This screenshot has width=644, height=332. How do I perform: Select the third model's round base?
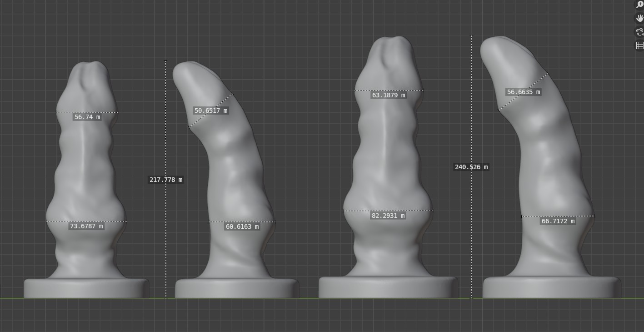click(388, 287)
